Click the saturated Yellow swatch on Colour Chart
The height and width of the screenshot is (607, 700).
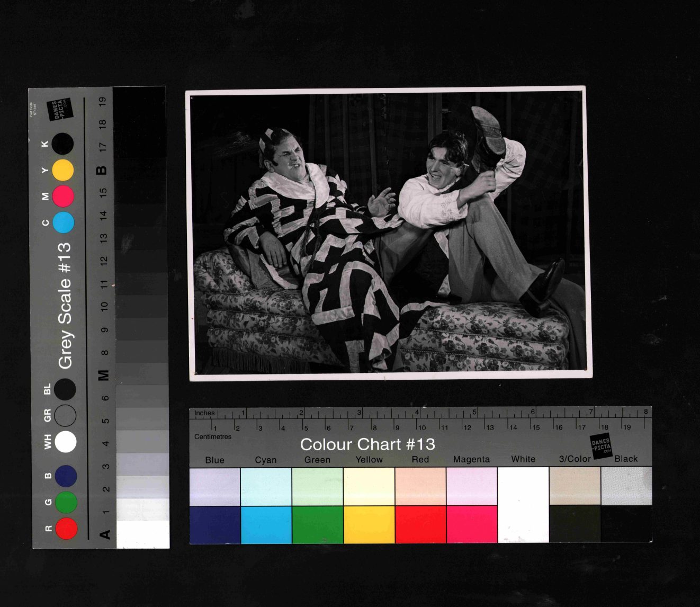pos(369,524)
